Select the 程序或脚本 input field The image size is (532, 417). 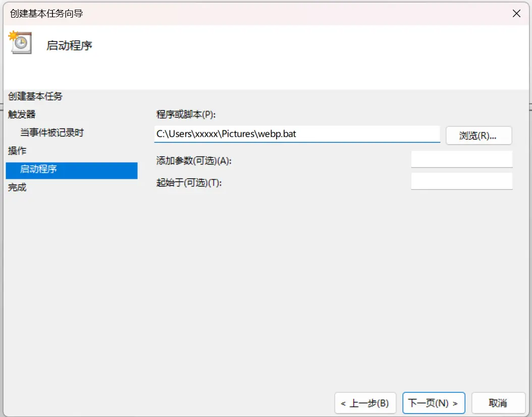click(297, 134)
